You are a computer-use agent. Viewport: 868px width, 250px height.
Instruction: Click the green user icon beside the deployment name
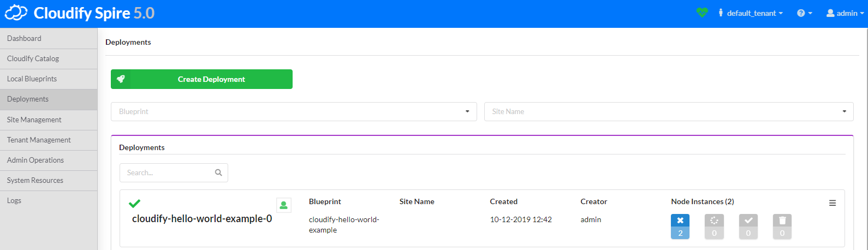click(x=283, y=205)
